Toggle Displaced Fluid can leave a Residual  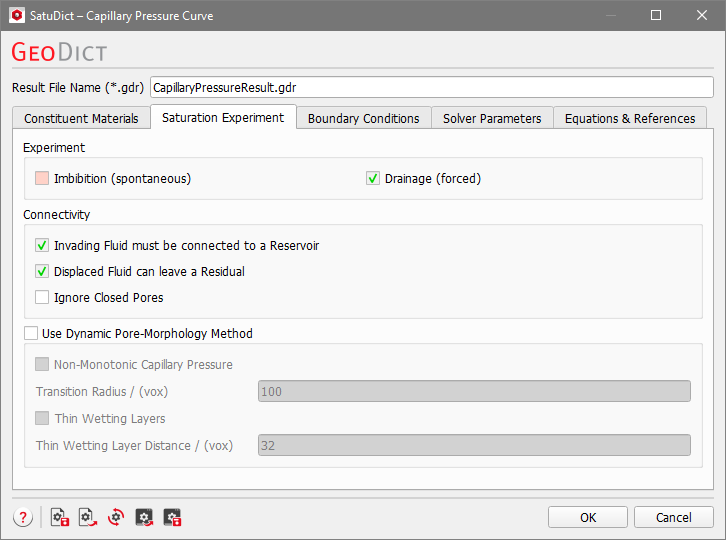(x=42, y=271)
